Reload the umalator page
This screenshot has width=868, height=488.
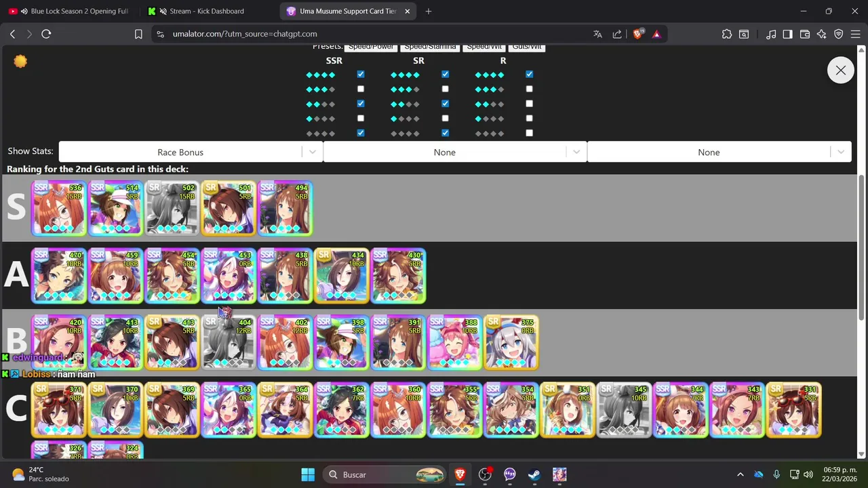[x=46, y=34]
